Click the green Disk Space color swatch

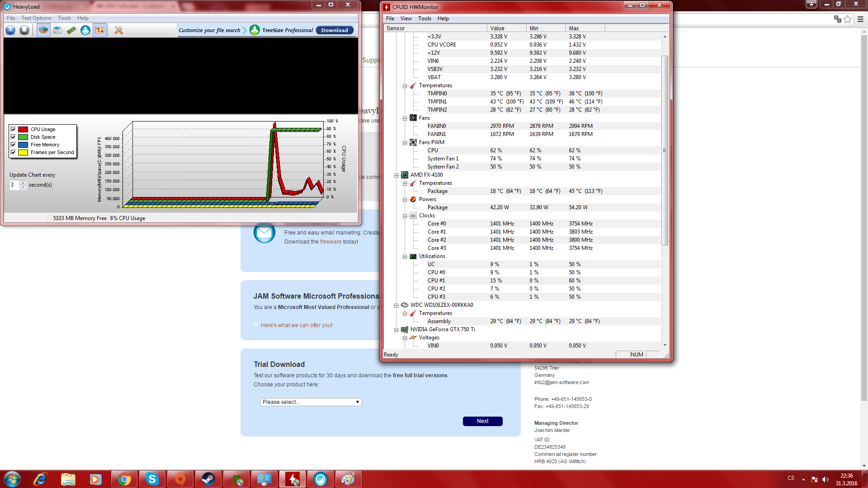coord(23,137)
